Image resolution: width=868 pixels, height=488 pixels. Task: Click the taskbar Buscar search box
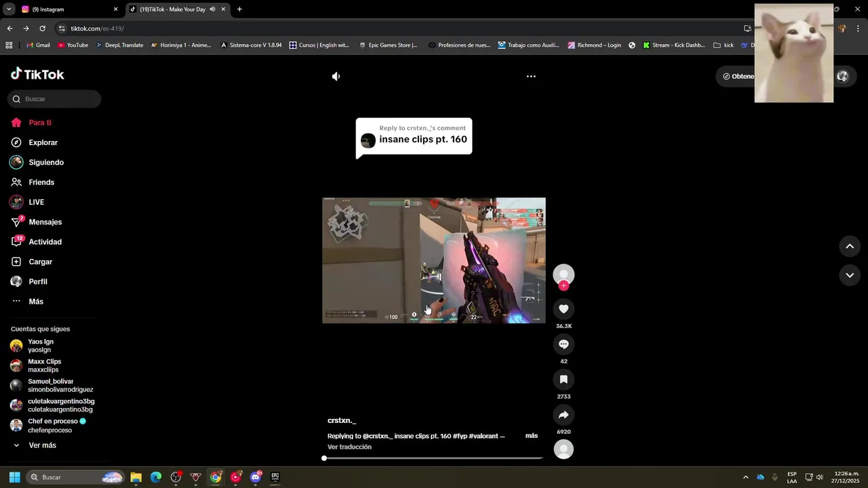(x=76, y=477)
